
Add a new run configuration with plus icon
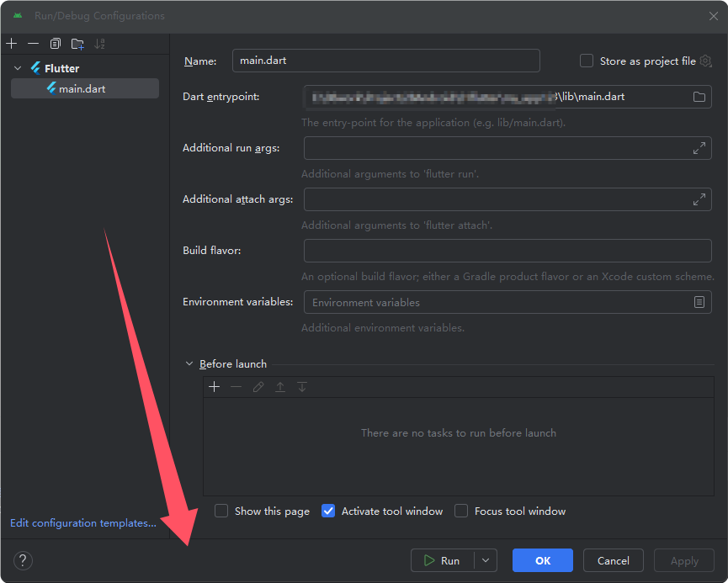click(12, 44)
